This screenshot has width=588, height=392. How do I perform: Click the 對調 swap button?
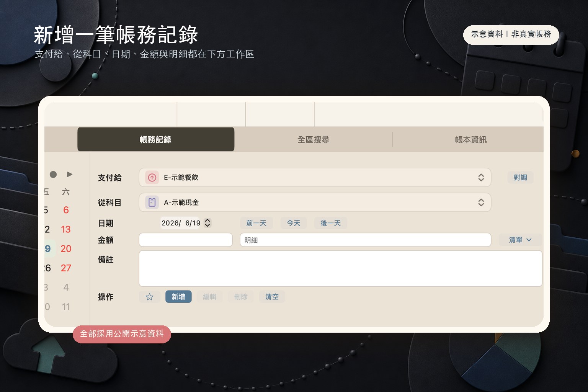coord(520,178)
